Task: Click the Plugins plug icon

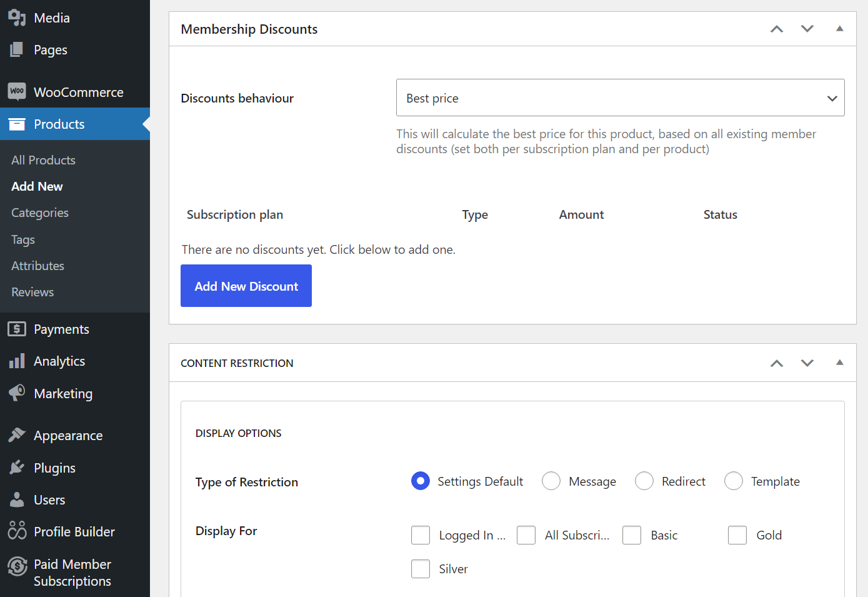Action: (x=17, y=468)
